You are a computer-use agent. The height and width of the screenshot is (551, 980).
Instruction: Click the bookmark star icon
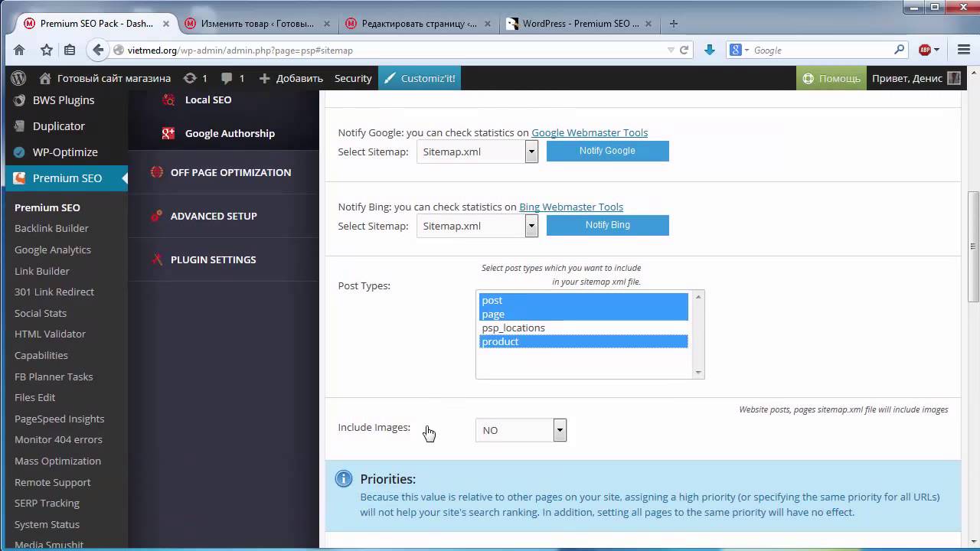pyautogui.click(x=47, y=50)
